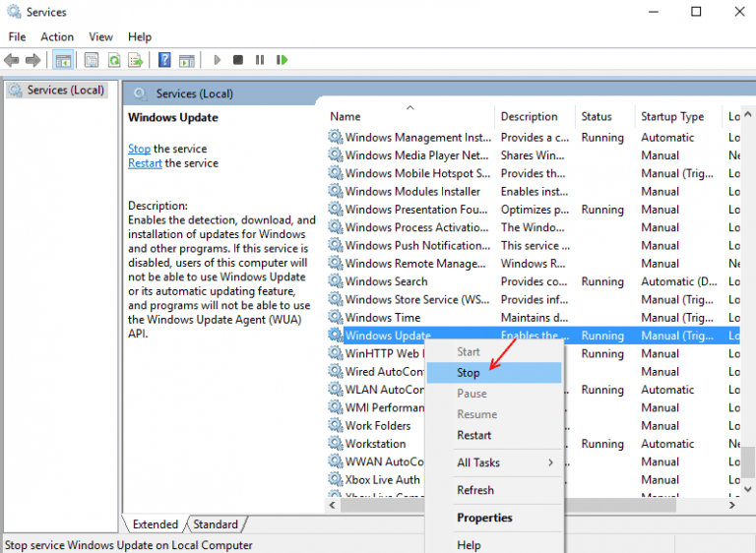This screenshot has width=756, height=553.
Task: Toggle Show/Hide Console Tree icon
Action: [63, 60]
